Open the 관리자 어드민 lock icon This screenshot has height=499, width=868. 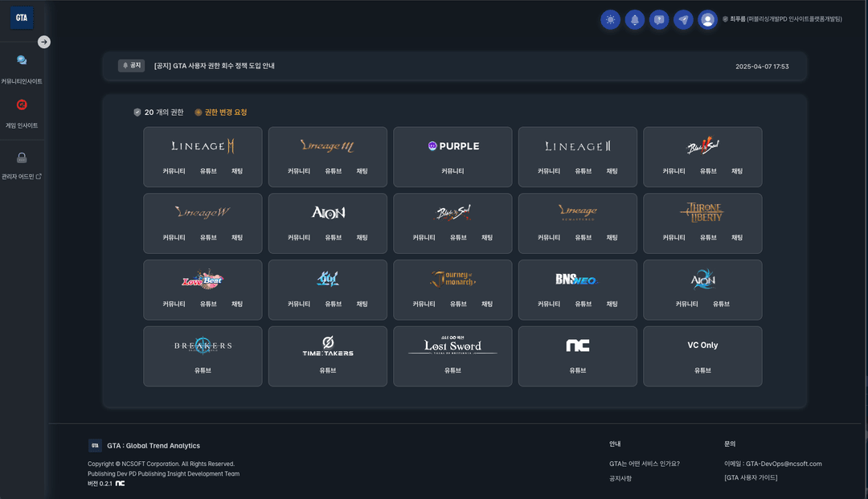22,158
